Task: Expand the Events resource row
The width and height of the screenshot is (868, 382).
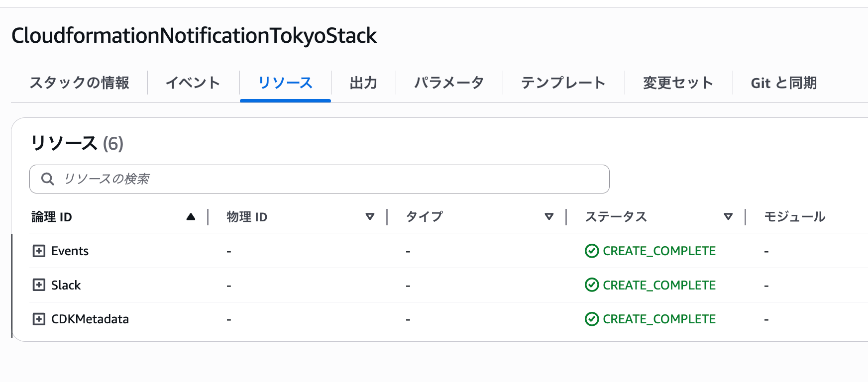Action: pos(39,251)
